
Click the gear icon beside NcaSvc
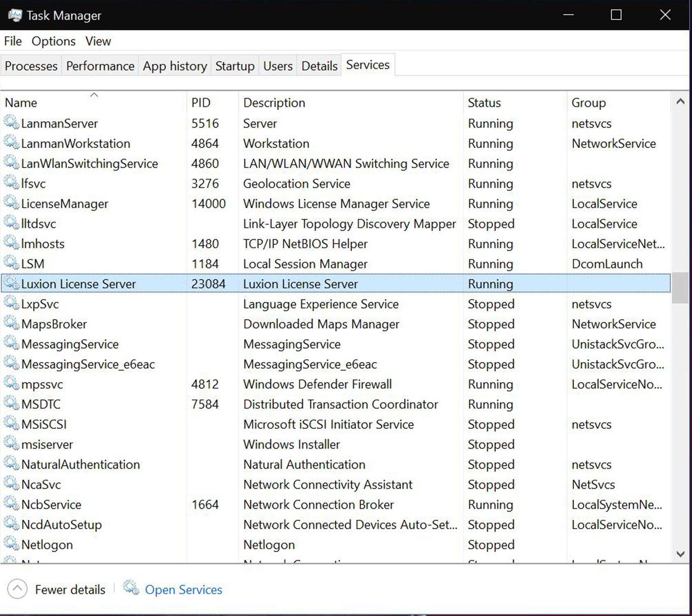(x=12, y=484)
